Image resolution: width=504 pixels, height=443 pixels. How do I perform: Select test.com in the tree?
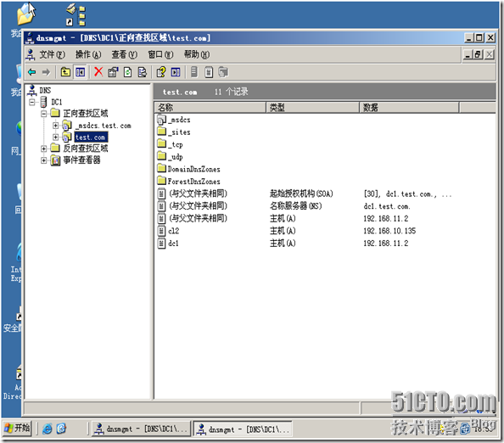[x=91, y=137]
